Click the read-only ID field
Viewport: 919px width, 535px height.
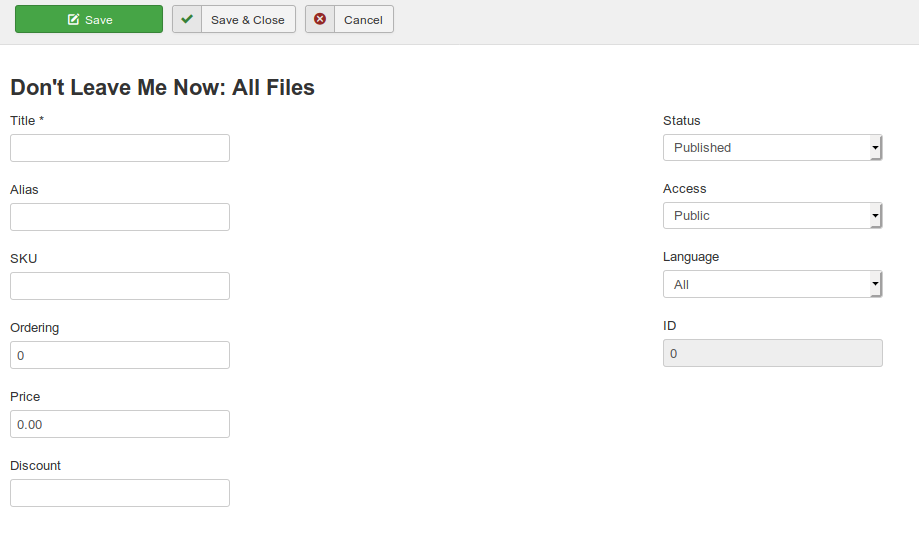772,353
